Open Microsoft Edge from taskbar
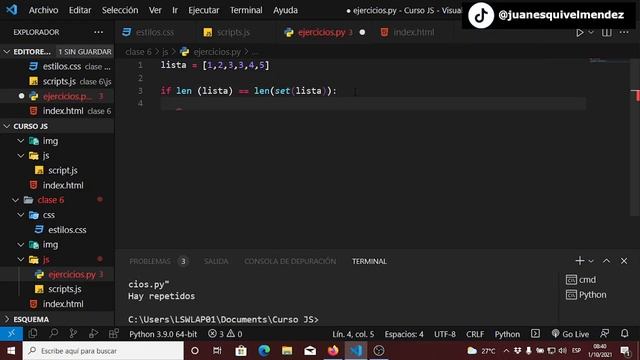Screen dimensions: 640x360 click(x=264, y=351)
